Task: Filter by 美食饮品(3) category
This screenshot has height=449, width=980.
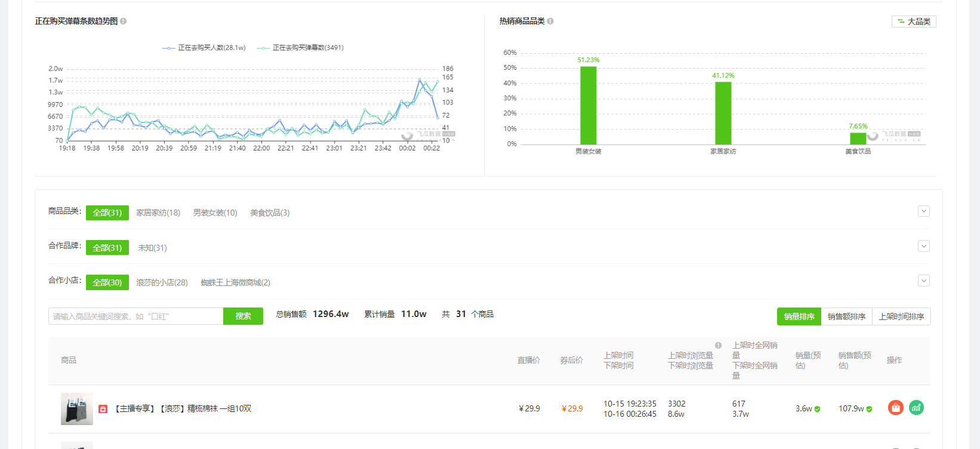Action: [270, 213]
